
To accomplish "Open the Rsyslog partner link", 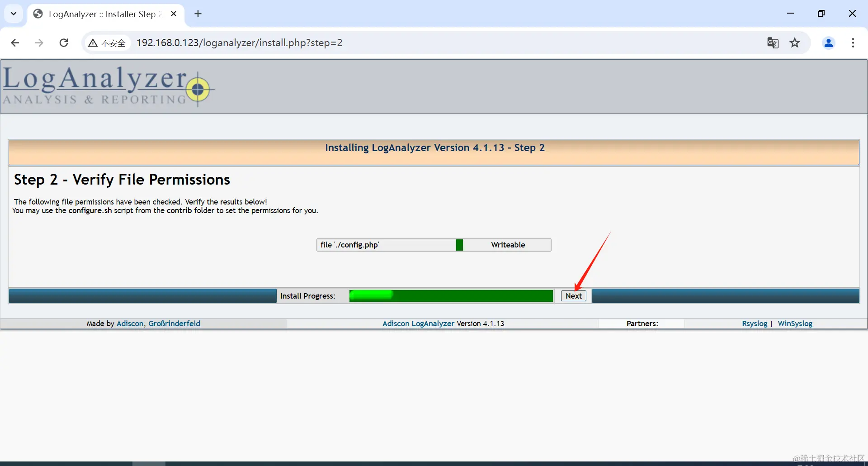I will [755, 323].
